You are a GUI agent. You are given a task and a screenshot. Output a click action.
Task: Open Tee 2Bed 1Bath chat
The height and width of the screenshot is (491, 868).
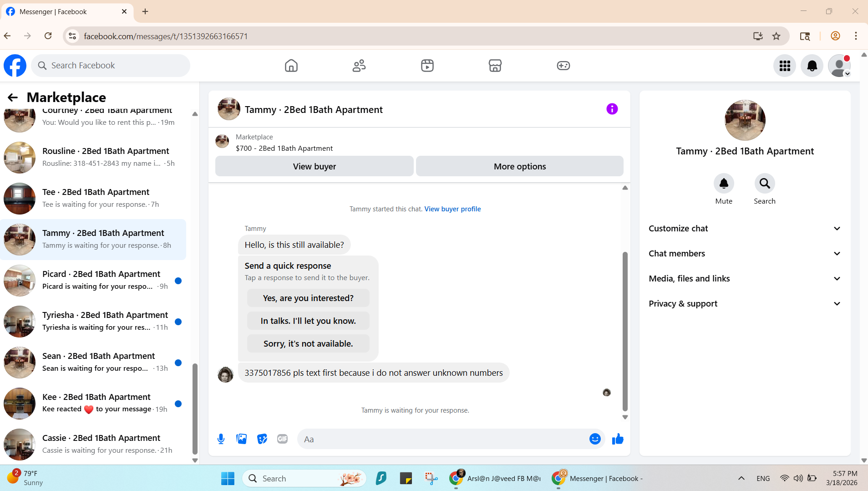93,199
